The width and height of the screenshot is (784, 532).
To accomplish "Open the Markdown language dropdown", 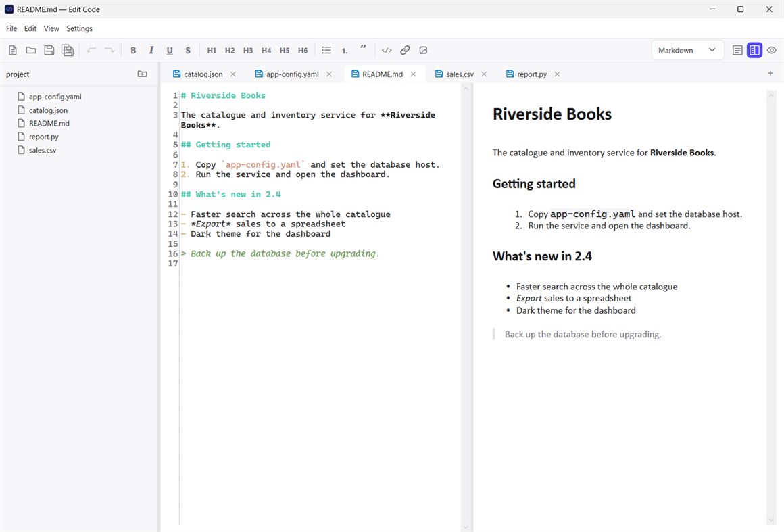I will (687, 50).
